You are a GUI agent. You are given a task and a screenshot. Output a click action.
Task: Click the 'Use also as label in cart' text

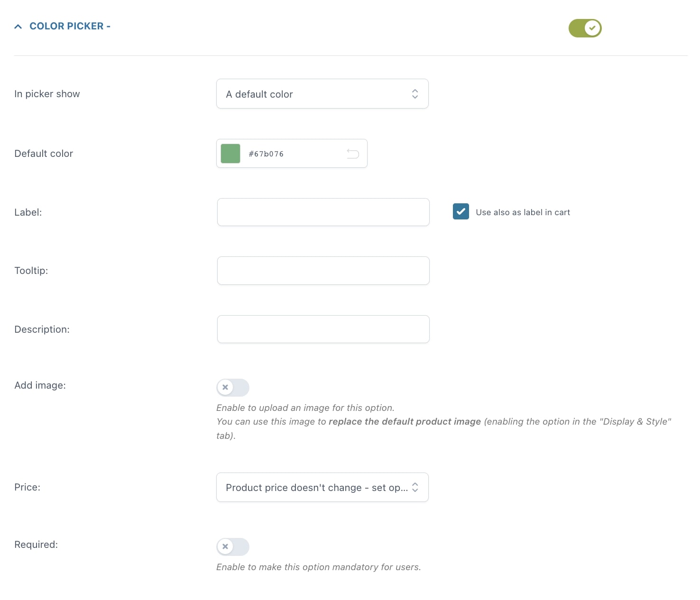tap(523, 212)
